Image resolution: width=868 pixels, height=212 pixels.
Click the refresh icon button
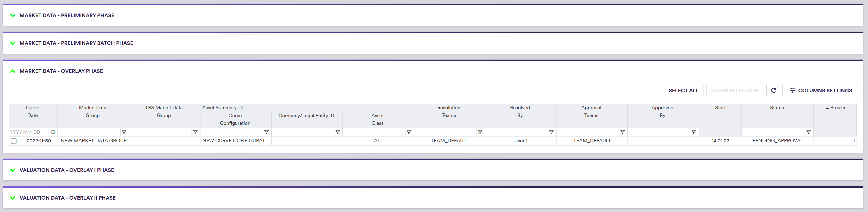(x=774, y=91)
